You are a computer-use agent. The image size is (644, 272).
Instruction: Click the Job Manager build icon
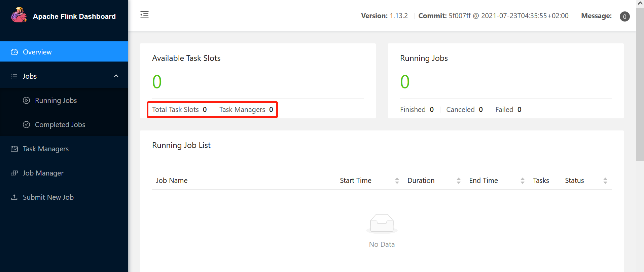click(14, 173)
